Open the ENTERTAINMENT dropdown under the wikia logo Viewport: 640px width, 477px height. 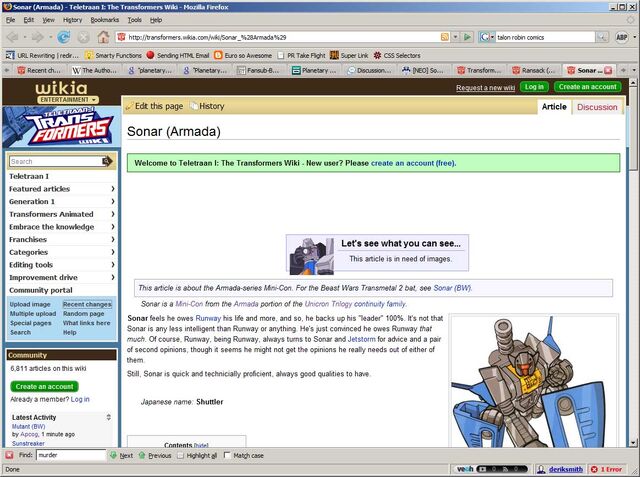(67, 100)
